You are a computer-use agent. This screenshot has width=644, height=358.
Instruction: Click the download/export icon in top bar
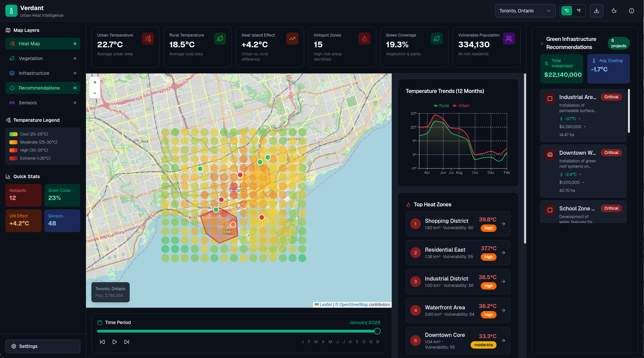(596, 10)
